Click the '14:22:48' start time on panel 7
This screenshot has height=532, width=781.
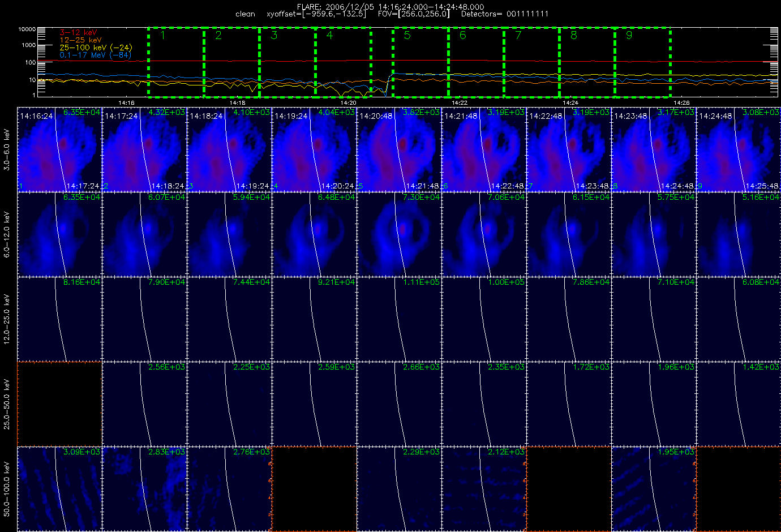click(x=546, y=116)
